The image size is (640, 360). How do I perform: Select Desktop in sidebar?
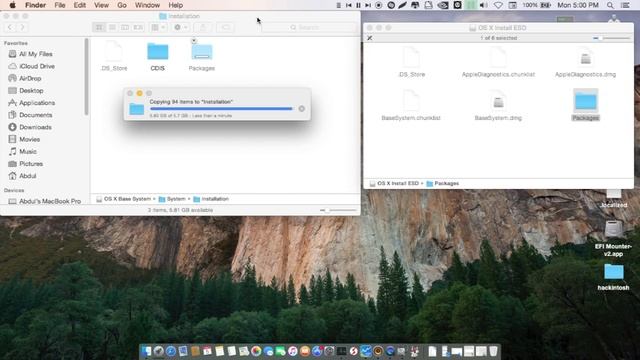click(x=31, y=91)
